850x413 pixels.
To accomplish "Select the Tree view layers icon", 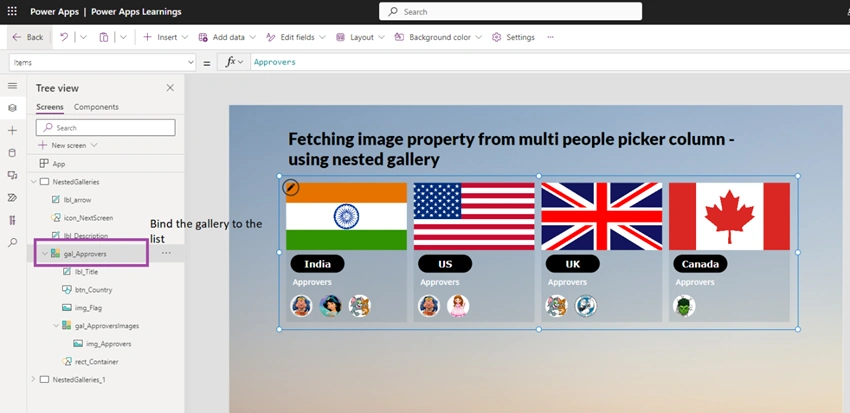I will 12,108.
